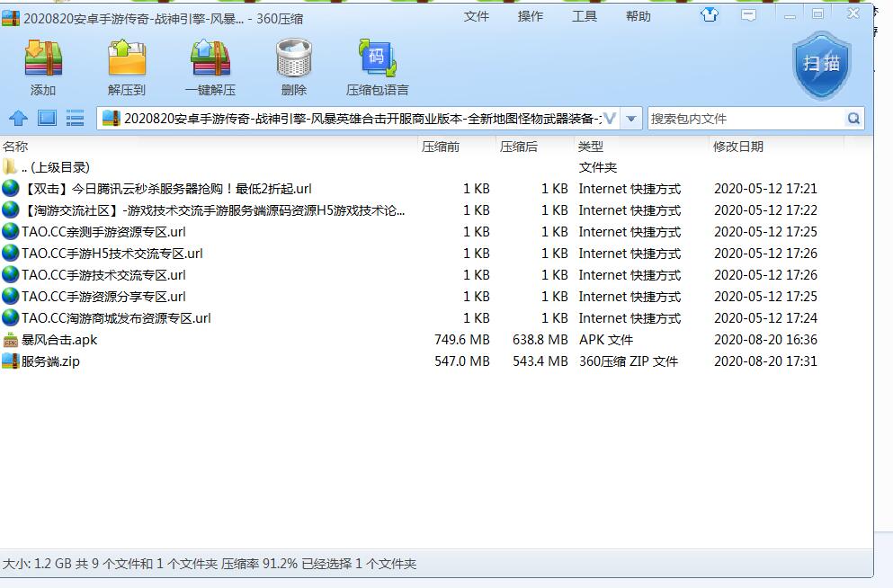This screenshot has width=893, height=588.
Task: Open the 工具 (Tools) menu
Action: [x=585, y=16]
